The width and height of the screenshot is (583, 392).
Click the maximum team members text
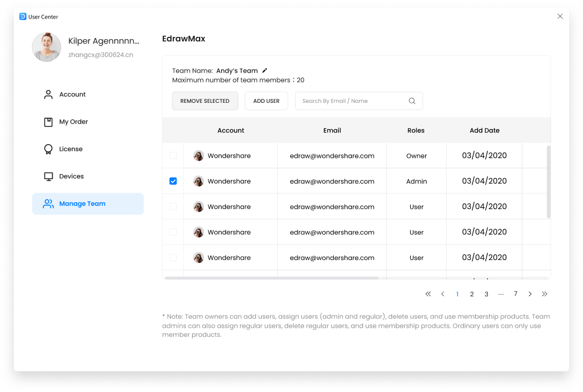tap(238, 80)
